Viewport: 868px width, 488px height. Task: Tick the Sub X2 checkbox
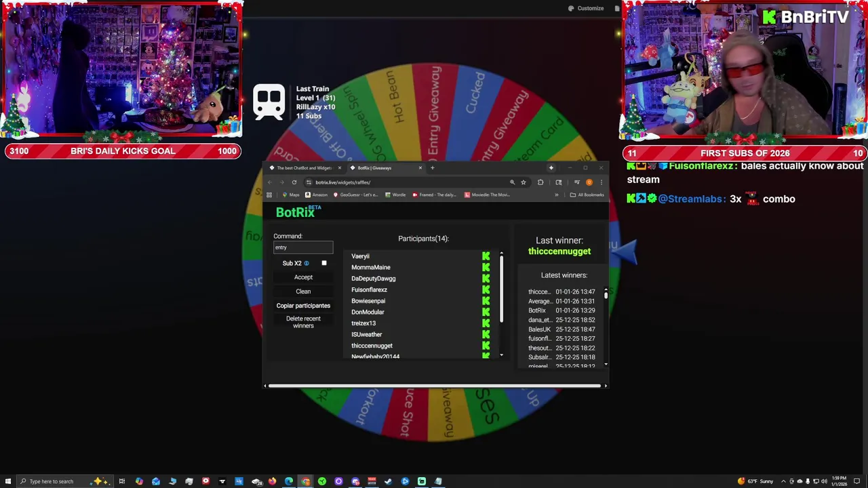[324, 263]
